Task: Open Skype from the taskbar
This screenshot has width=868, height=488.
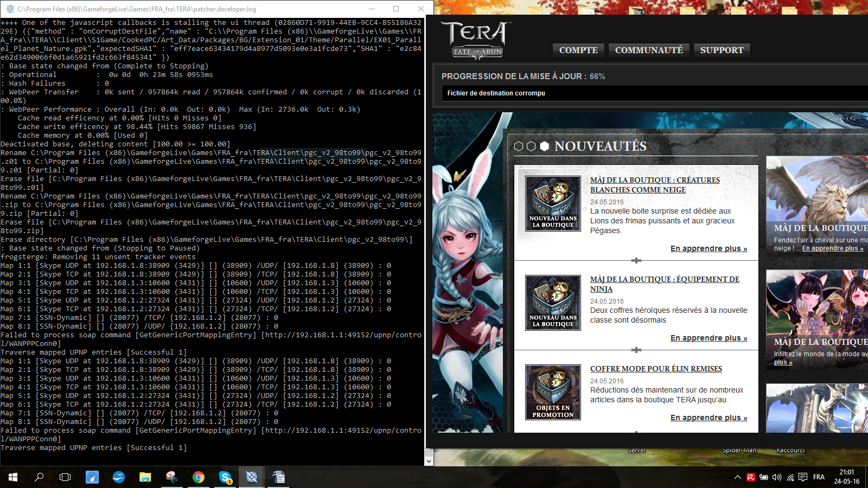Action: point(225,477)
